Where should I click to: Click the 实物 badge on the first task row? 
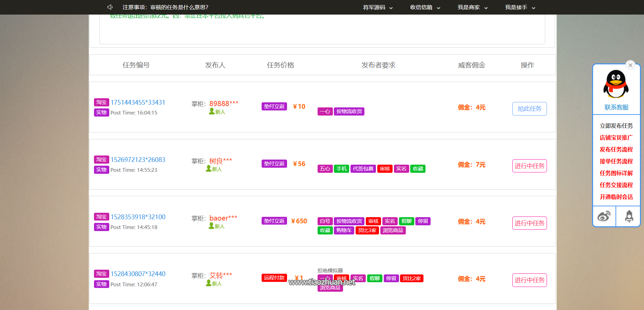tap(101, 112)
